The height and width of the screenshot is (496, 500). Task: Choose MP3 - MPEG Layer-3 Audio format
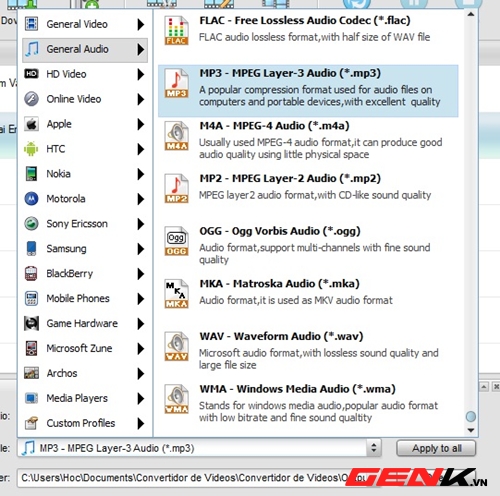[308, 91]
